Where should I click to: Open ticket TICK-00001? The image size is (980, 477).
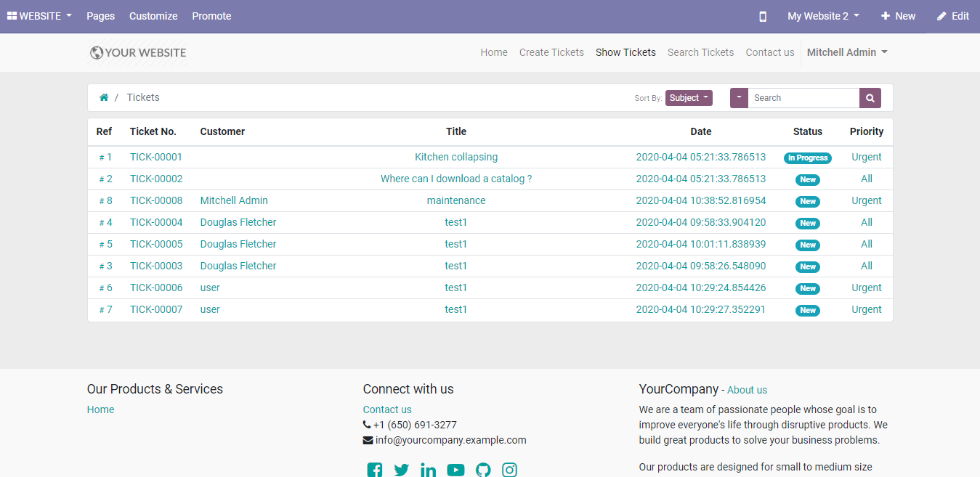[x=156, y=157]
